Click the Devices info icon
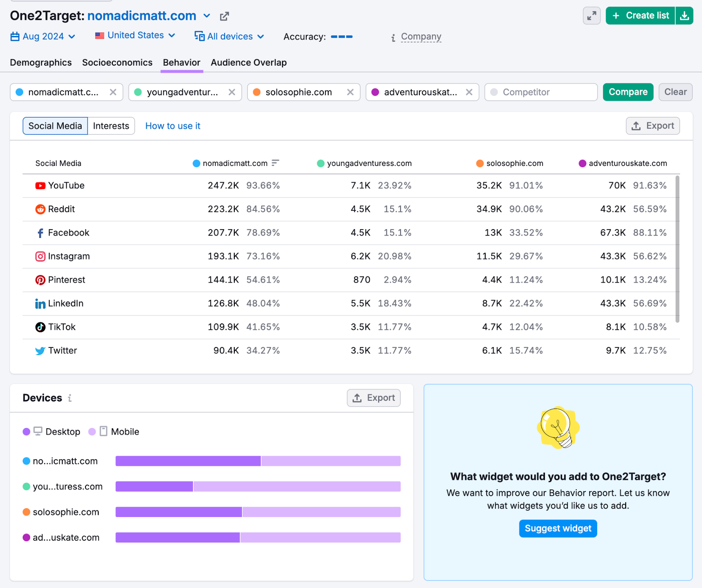702x588 pixels. [x=70, y=398]
